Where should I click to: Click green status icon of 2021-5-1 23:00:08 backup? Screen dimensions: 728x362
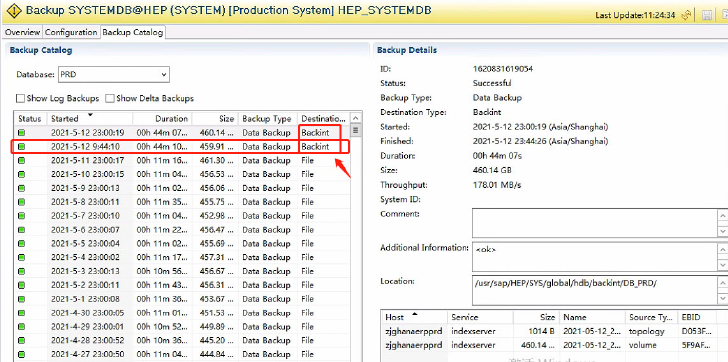pos(21,299)
